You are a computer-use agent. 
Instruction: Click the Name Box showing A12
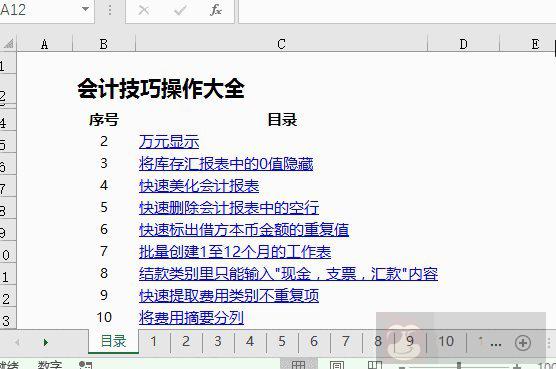point(39,10)
